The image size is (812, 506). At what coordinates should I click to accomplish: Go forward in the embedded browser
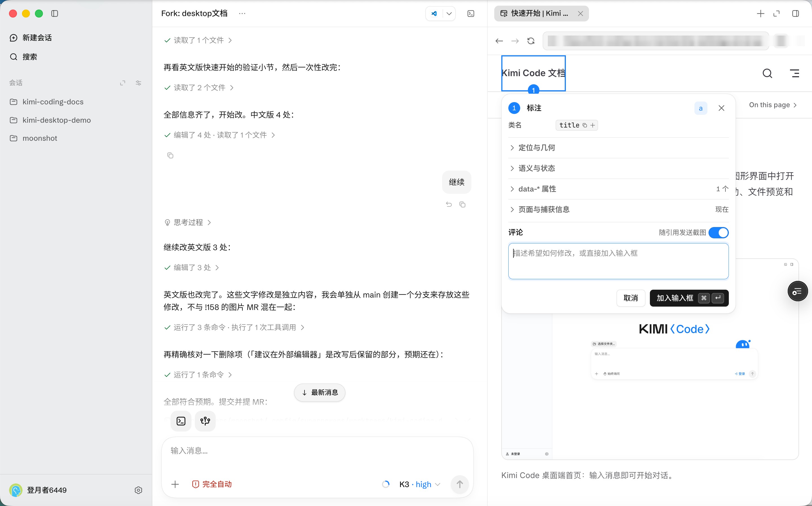pos(515,41)
